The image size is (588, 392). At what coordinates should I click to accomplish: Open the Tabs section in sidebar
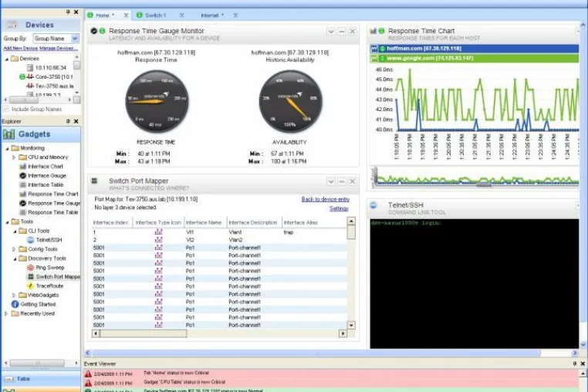(40, 379)
